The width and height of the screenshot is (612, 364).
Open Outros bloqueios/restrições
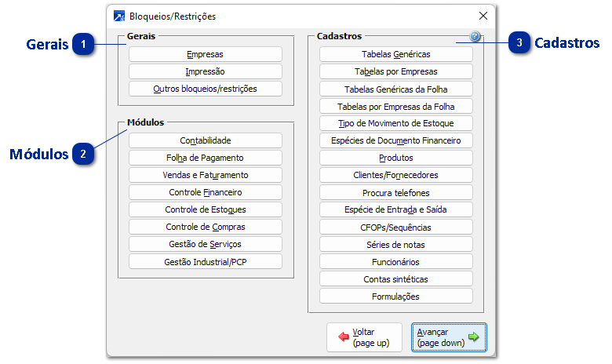point(205,89)
